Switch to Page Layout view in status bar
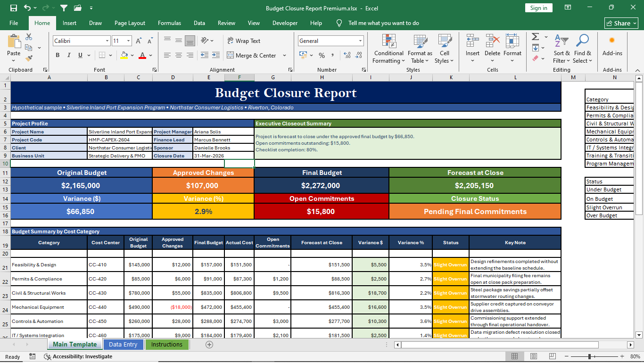This screenshot has height=363, width=644. point(534,356)
